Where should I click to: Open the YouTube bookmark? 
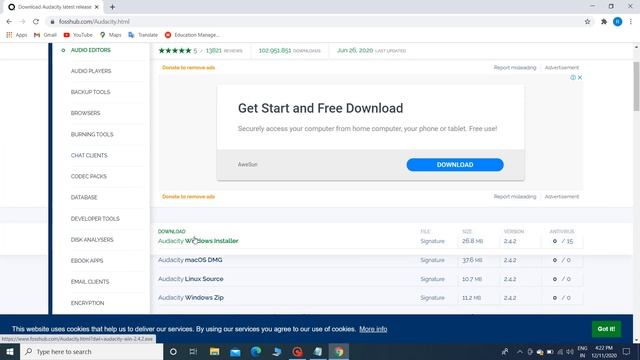pos(78,35)
